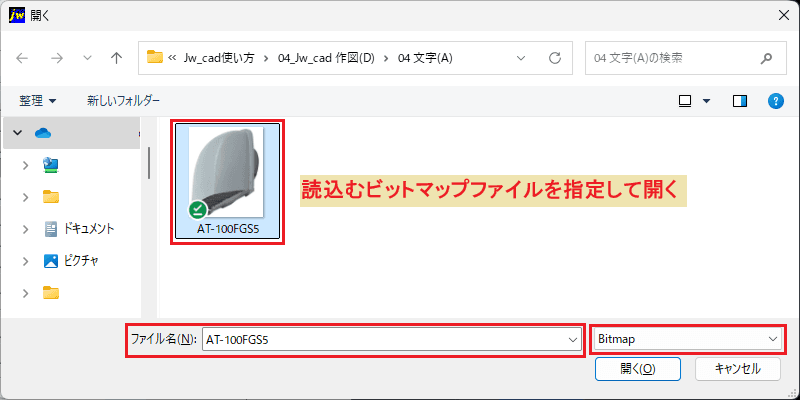The height and width of the screenshot is (400, 800).
Task: Click 04 文字(A) in the breadcrumb
Action: click(x=425, y=58)
